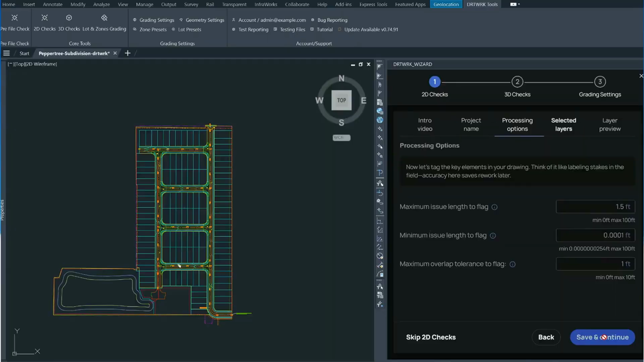Open the ribbon display options dropdown
644x362 pixels.
(515, 5)
